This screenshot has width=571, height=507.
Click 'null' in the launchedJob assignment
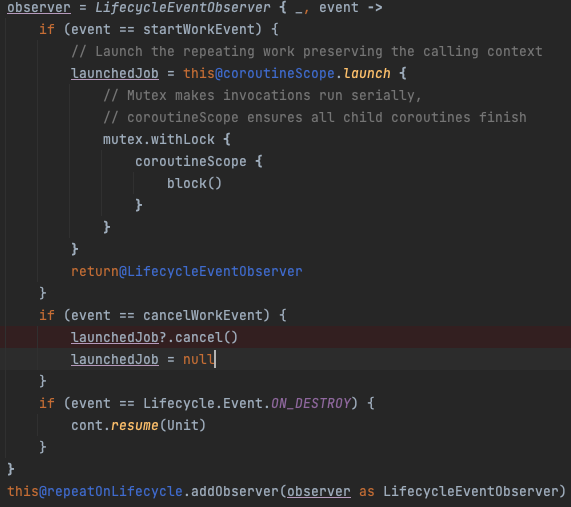click(198, 359)
